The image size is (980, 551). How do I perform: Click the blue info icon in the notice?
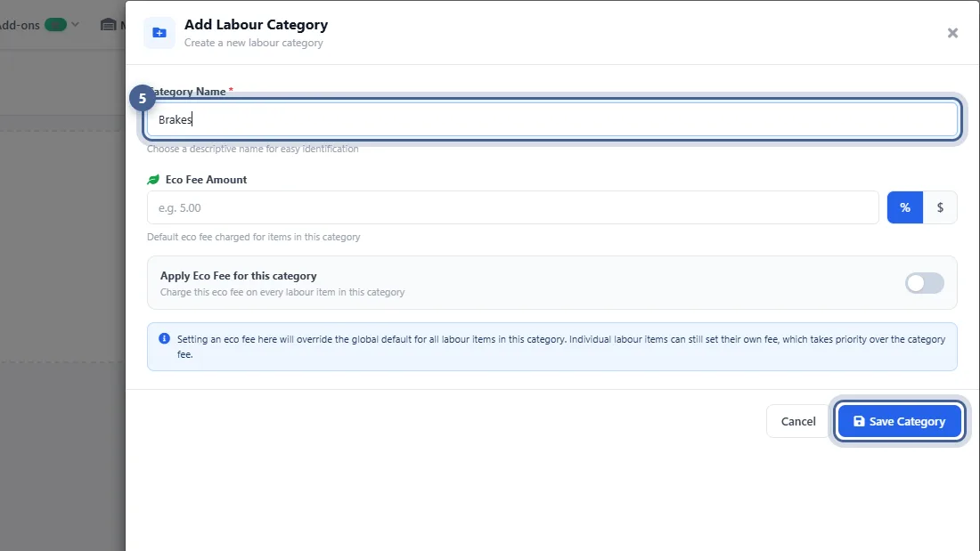(x=165, y=338)
